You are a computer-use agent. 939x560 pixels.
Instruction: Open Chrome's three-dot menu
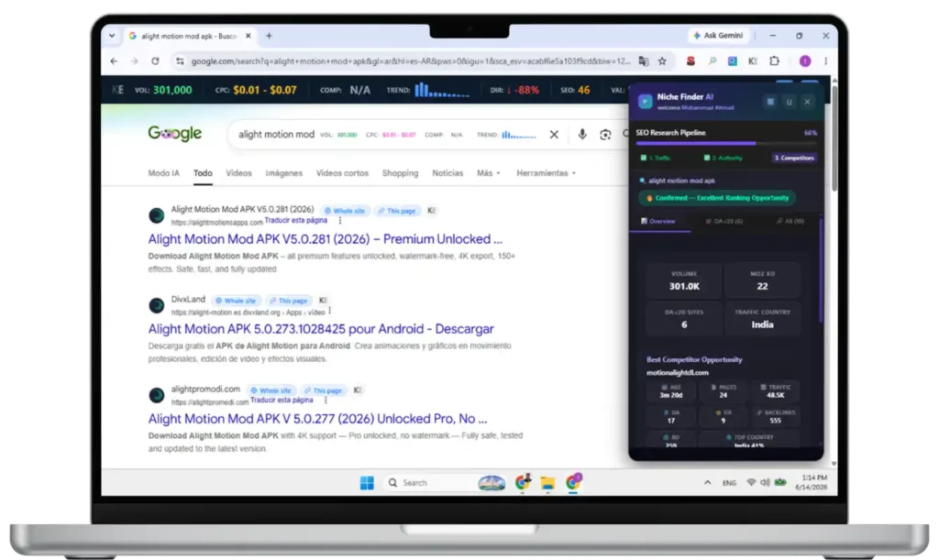click(826, 61)
